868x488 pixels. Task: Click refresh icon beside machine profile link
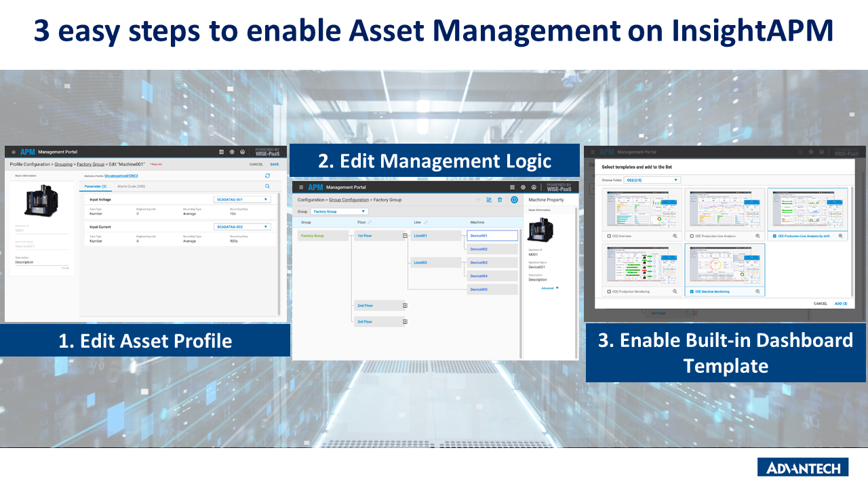(x=267, y=176)
